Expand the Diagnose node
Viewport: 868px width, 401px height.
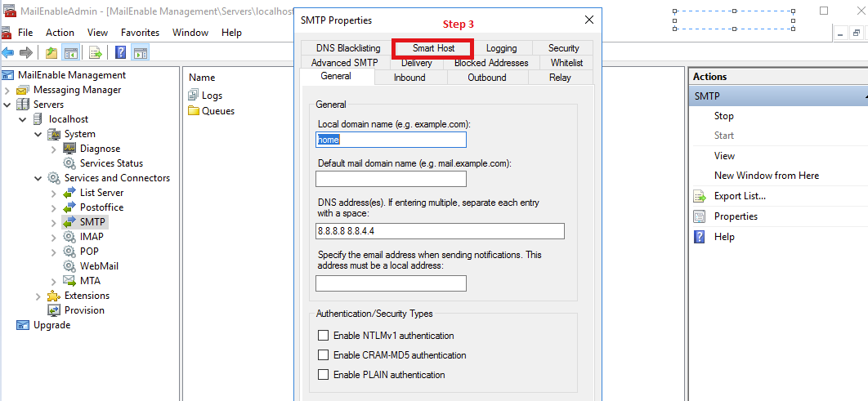click(54, 149)
